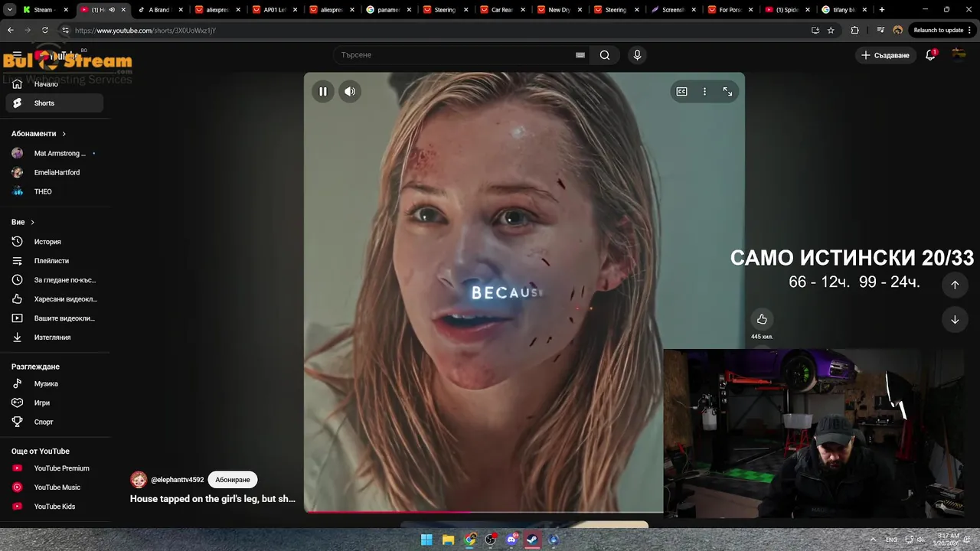Open История watch history

pyautogui.click(x=54, y=242)
